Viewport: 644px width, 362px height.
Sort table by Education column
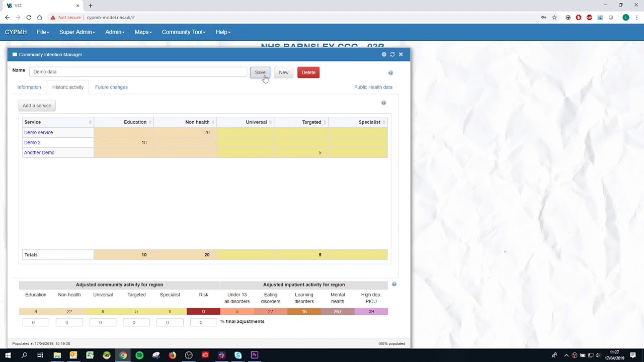pos(124,122)
